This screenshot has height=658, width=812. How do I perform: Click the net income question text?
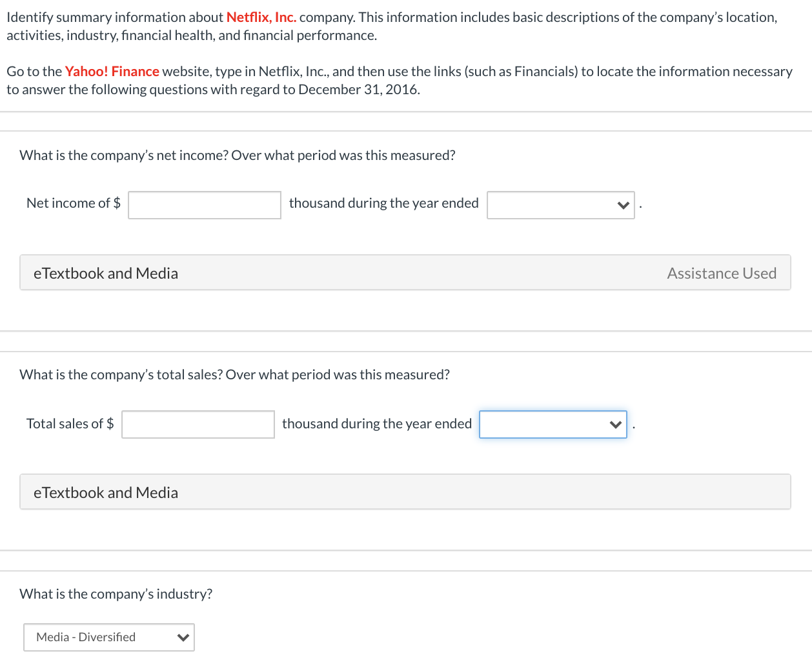[x=238, y=155]
